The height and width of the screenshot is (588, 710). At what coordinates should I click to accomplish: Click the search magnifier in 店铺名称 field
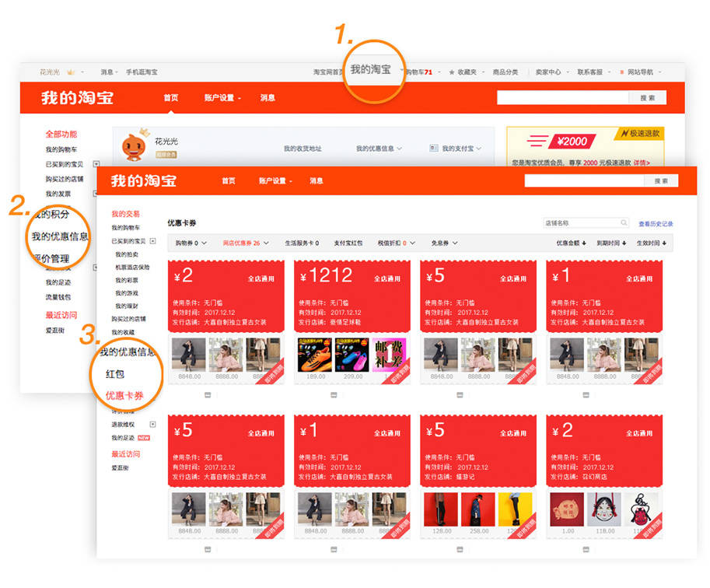(624, 223)
